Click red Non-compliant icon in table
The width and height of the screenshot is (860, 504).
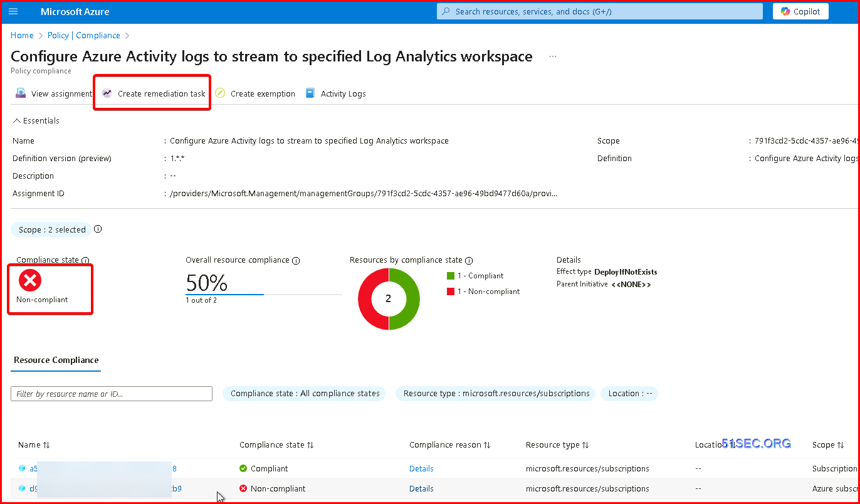pos(243,488)
